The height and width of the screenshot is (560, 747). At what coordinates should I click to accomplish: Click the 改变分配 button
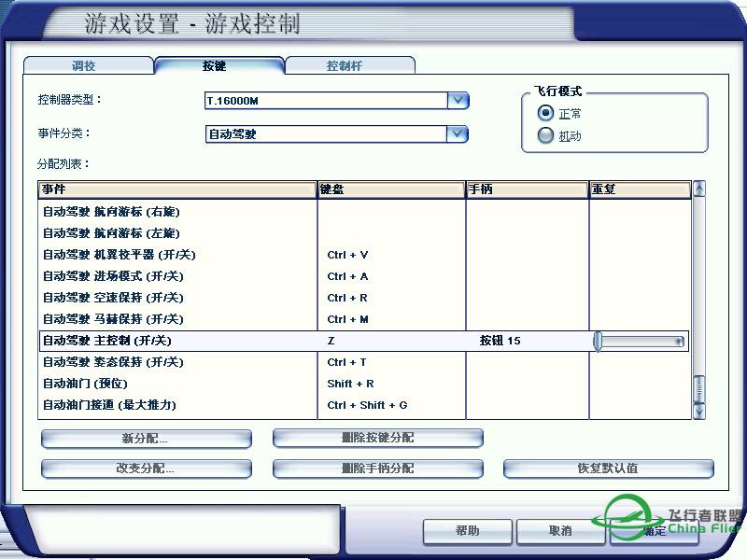pos(146,469)
